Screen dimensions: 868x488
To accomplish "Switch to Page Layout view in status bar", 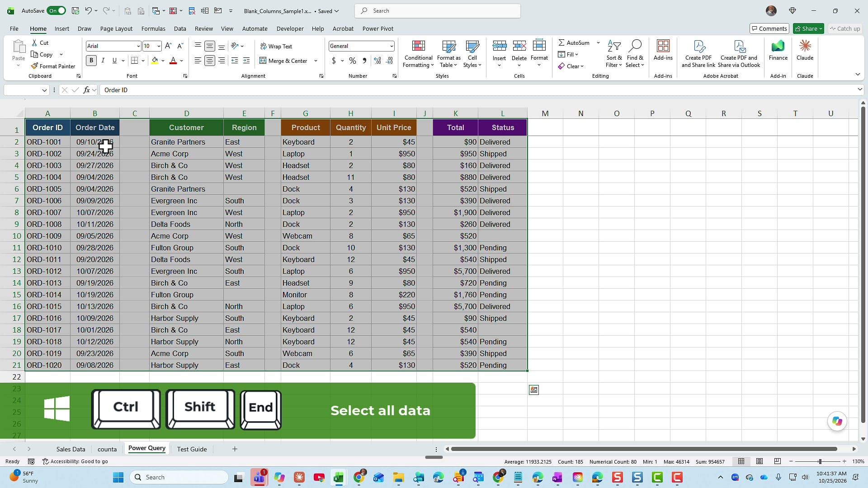I will (x=759, y=461).
